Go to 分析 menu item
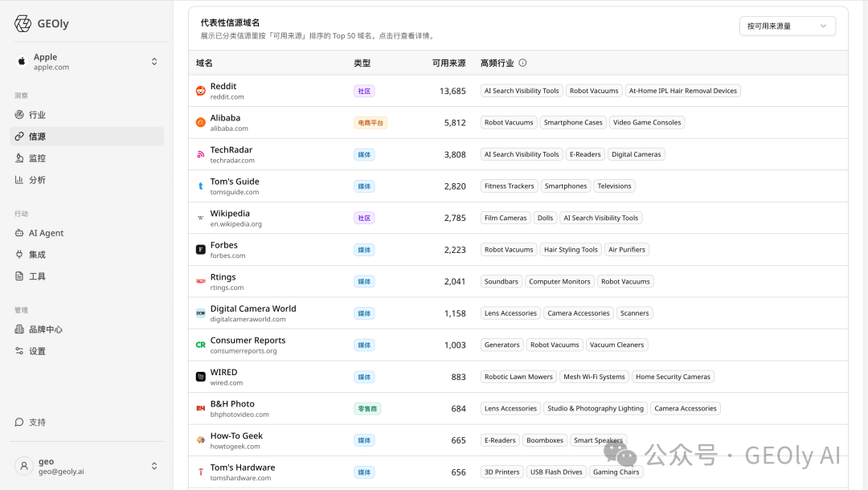This screenshot has width=868, height=490. click(87, 180)
